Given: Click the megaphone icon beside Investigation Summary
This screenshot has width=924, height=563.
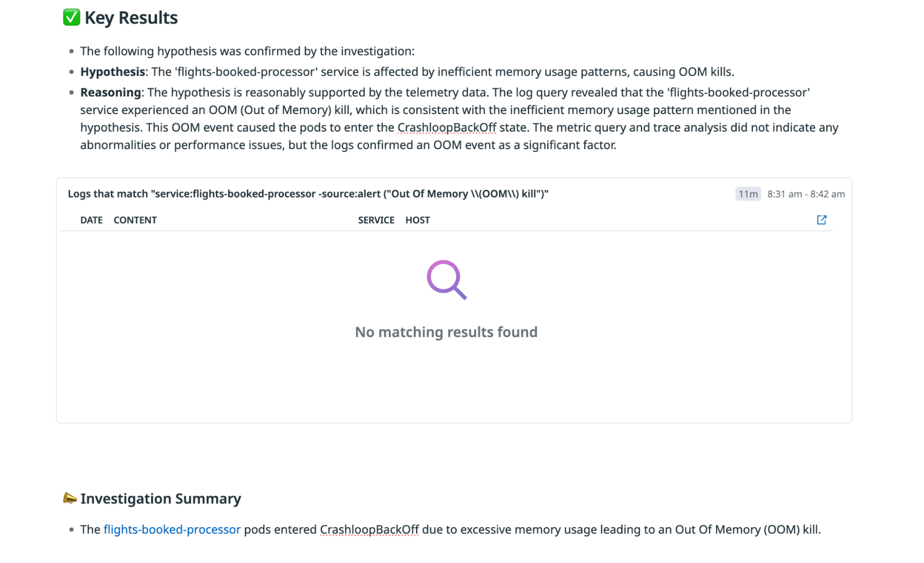Looking at the screenshot, I should (x=69, y=498).
